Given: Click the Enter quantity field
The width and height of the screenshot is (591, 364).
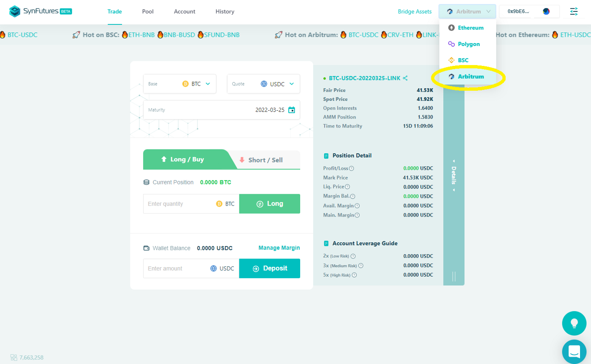Looking at the screenshot, I should click(191, 204).
